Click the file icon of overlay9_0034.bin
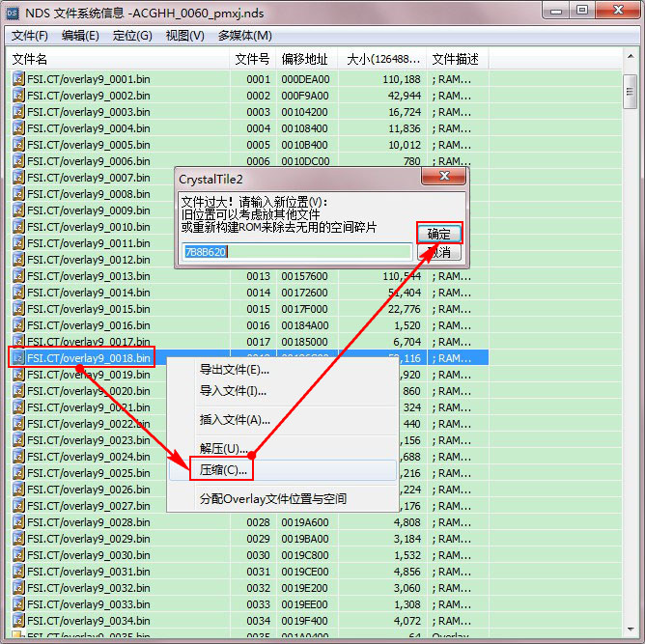 18,621
